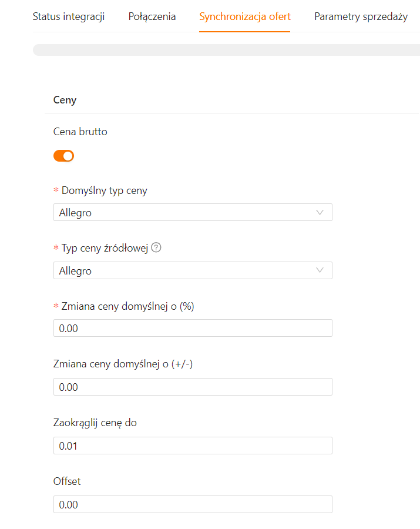Click help icon beside Typ ceny źródłowej

coord(156,247)
